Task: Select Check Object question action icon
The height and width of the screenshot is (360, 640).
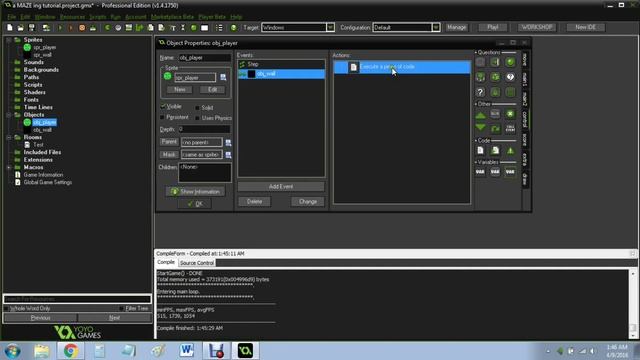Action: point(510,62)
